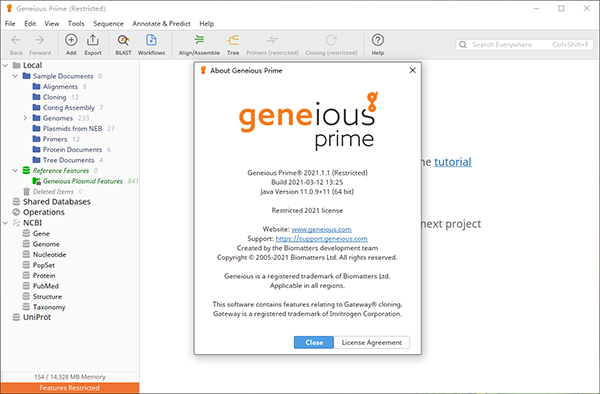Select the NCBI PubMed database
The width and height of the screenshot is (600, 394).
[46, 286]
